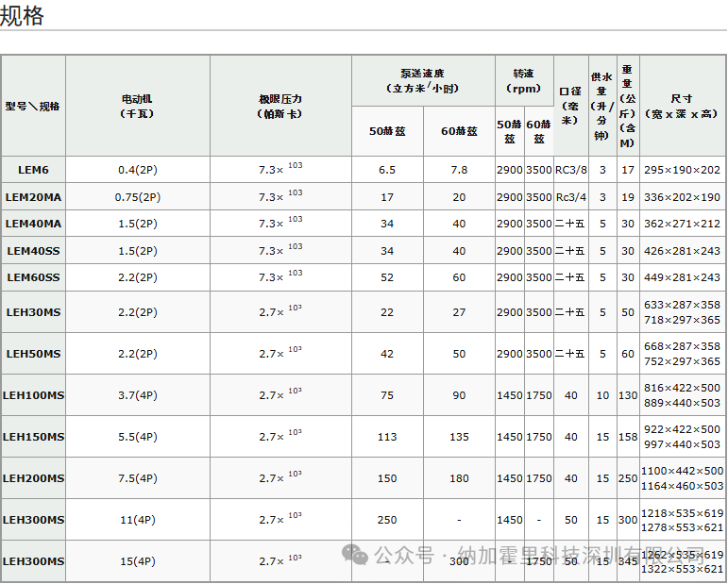Click the LEM20MA model name cell
Viewport: 728px width, 584px height.
pos(33,197)
